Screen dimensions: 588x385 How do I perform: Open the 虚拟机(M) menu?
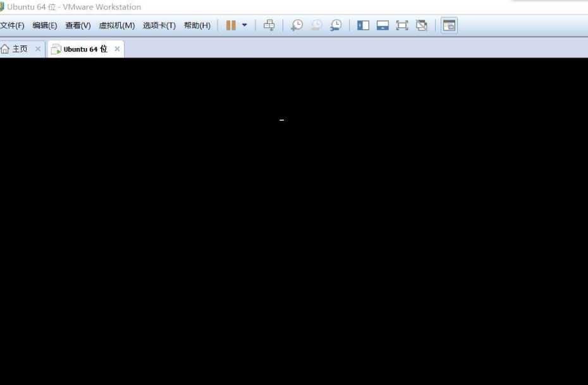(116, 25)
